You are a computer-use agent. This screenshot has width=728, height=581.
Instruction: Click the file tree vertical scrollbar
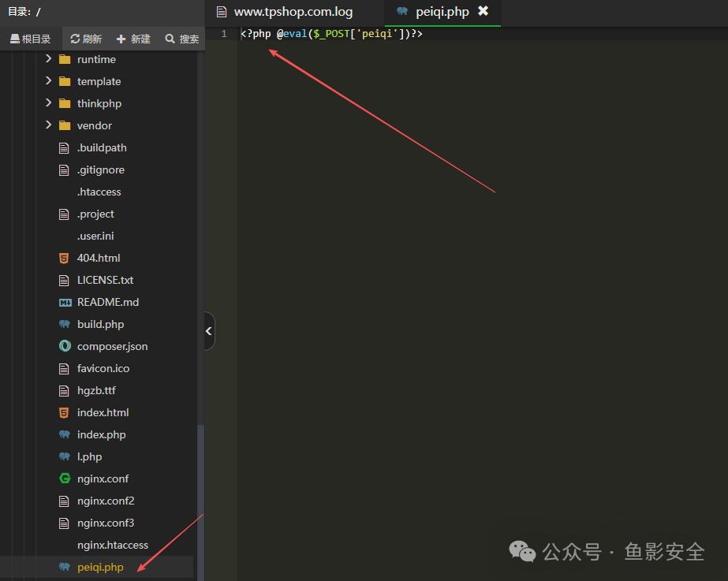point(200,503)
